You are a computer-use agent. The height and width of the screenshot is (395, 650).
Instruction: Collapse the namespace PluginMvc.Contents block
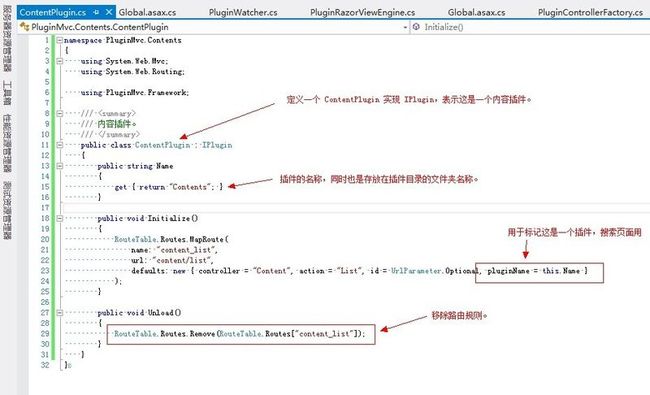[x=60, y=40]
